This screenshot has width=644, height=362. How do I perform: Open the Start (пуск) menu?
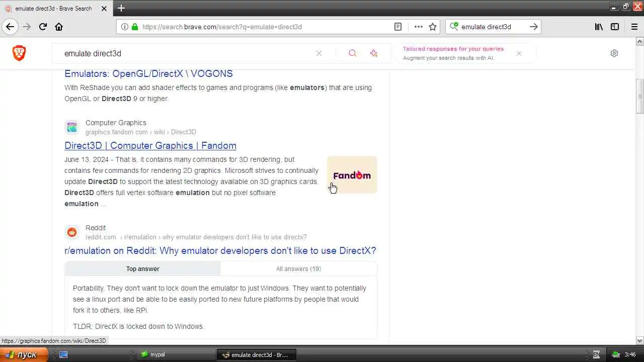coord(24,354)
